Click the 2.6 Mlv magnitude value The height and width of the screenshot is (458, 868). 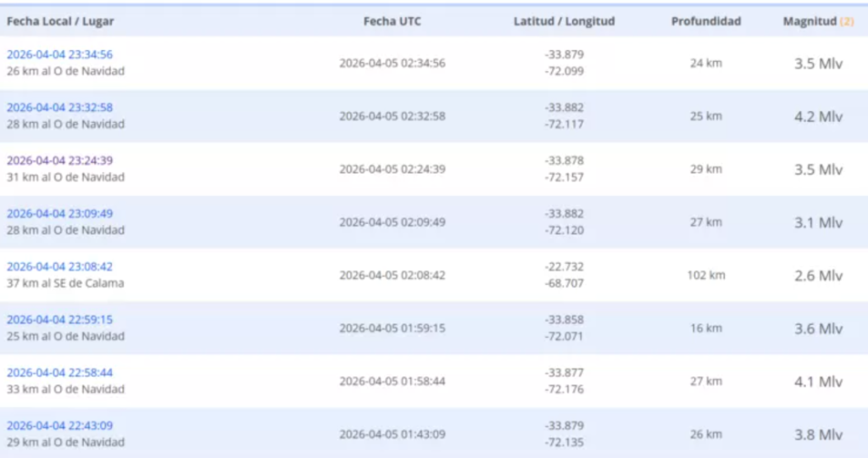(x=818, y=275)
